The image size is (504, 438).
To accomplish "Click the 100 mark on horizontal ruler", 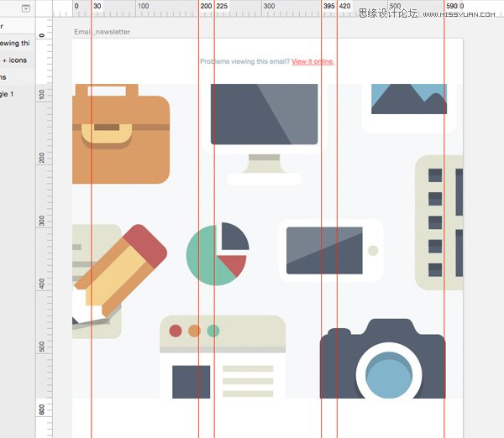I will coord(143,6).
